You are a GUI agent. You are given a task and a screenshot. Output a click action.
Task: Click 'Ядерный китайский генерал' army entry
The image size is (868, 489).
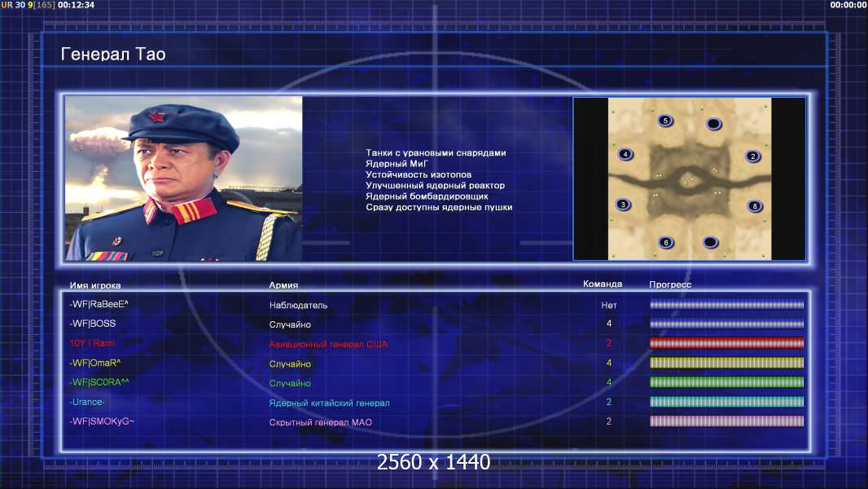(330, 403)
